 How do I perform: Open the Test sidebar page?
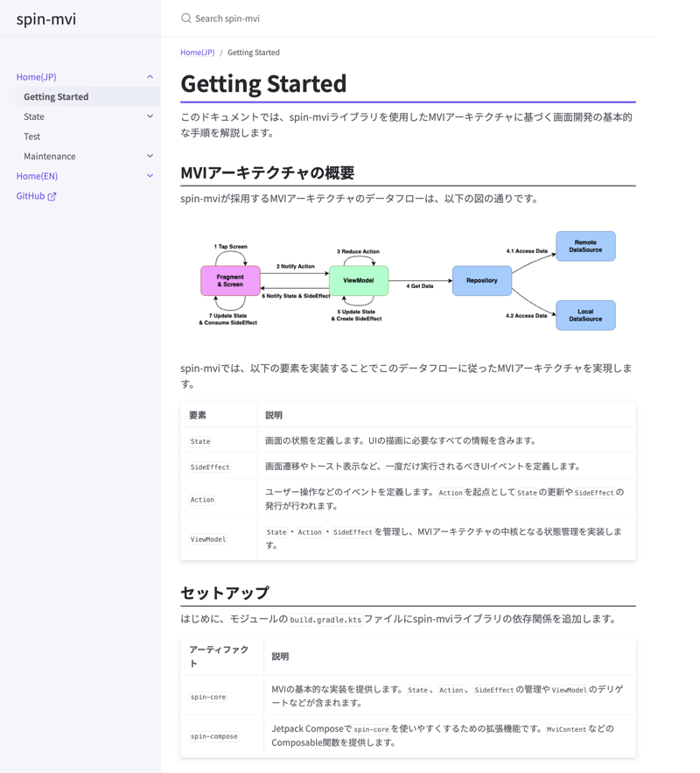pos(32,136)
